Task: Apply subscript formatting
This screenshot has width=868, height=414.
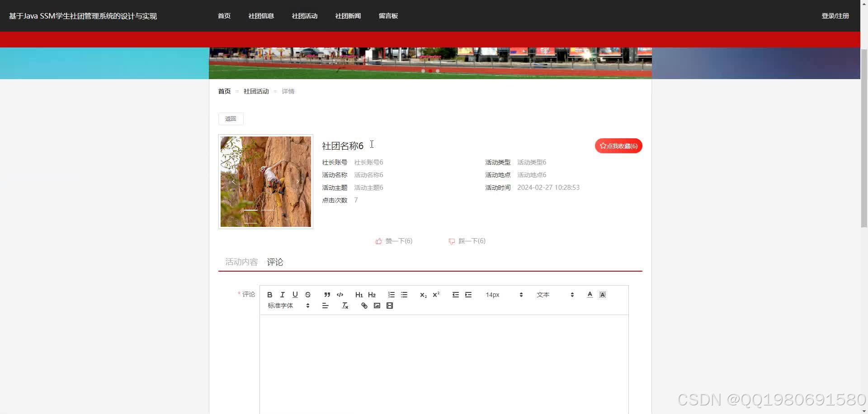Action: [x=423, y=295]
